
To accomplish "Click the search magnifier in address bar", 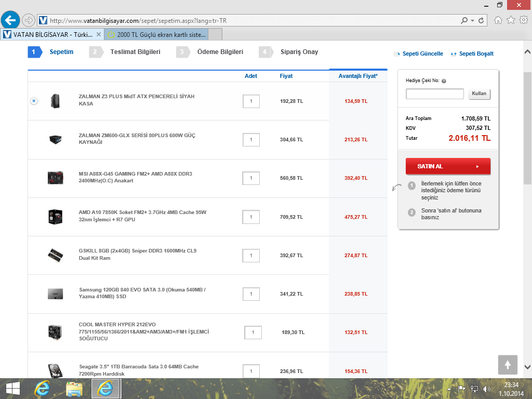I will pos(464,20).
